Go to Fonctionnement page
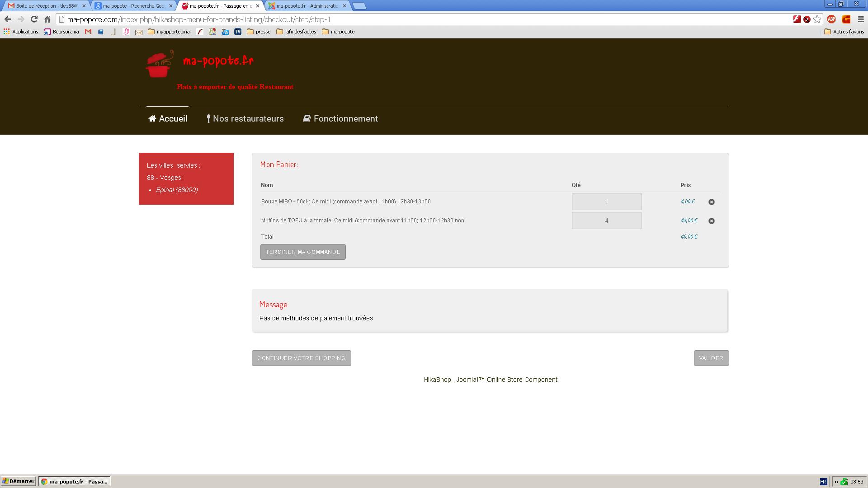The image size is (868, 488). coord(340,119)
